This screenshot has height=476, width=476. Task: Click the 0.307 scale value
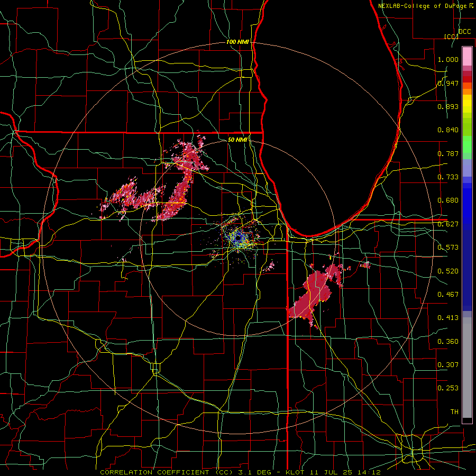448,365
